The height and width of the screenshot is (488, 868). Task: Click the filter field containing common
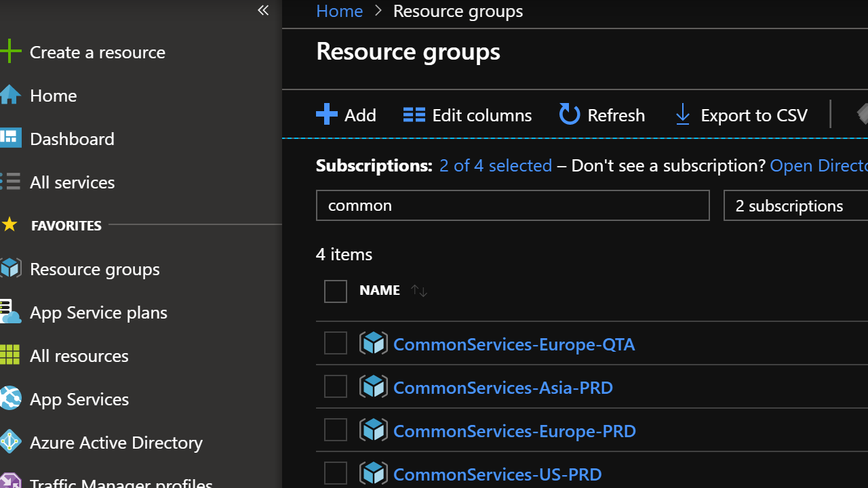point(513,205)
